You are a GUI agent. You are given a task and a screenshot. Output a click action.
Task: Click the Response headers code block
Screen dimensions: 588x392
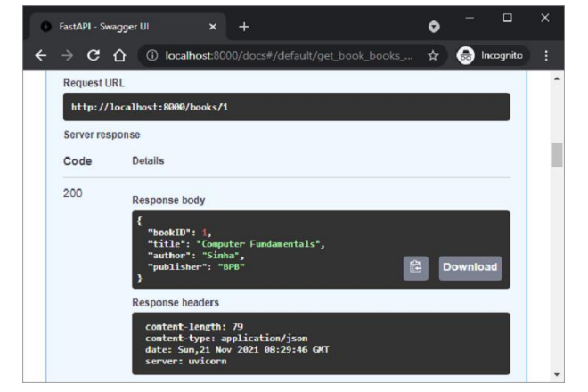click(321, 343)
